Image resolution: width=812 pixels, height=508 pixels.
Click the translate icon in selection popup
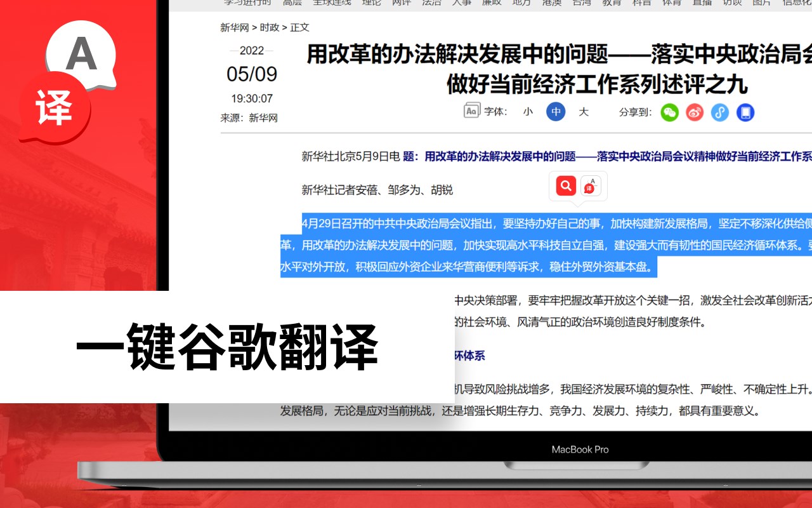(x=591, y=185)
